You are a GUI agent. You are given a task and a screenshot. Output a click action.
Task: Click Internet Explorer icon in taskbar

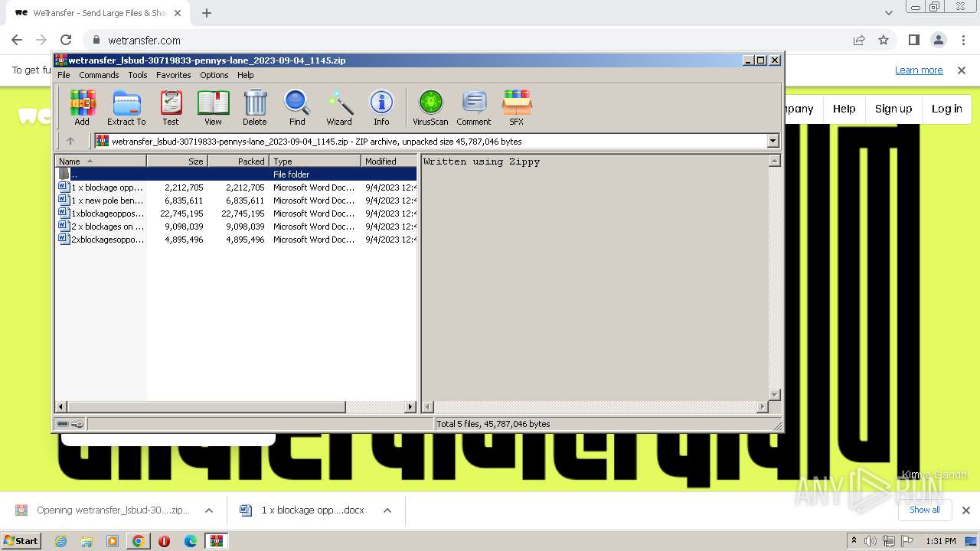pyautogui.click(x=60, y=541)
